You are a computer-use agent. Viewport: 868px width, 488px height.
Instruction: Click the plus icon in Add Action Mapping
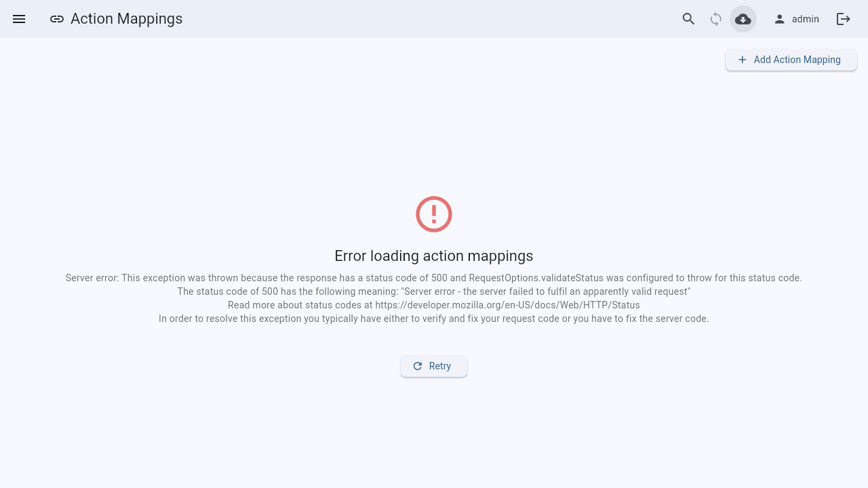tap(742, 60)
